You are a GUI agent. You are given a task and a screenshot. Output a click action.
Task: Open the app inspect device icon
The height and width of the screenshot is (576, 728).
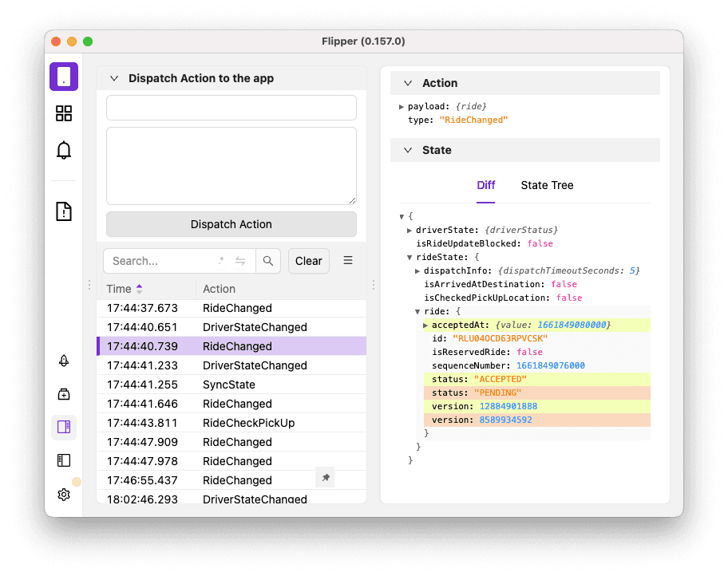click(64, 77)
